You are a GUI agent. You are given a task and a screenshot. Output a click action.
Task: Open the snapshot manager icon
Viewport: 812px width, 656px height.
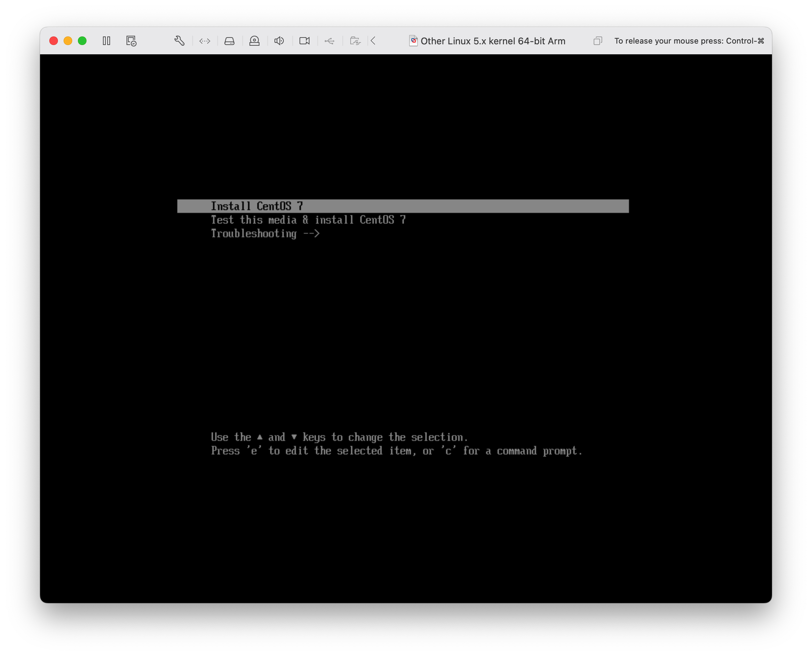pos(131,41)
